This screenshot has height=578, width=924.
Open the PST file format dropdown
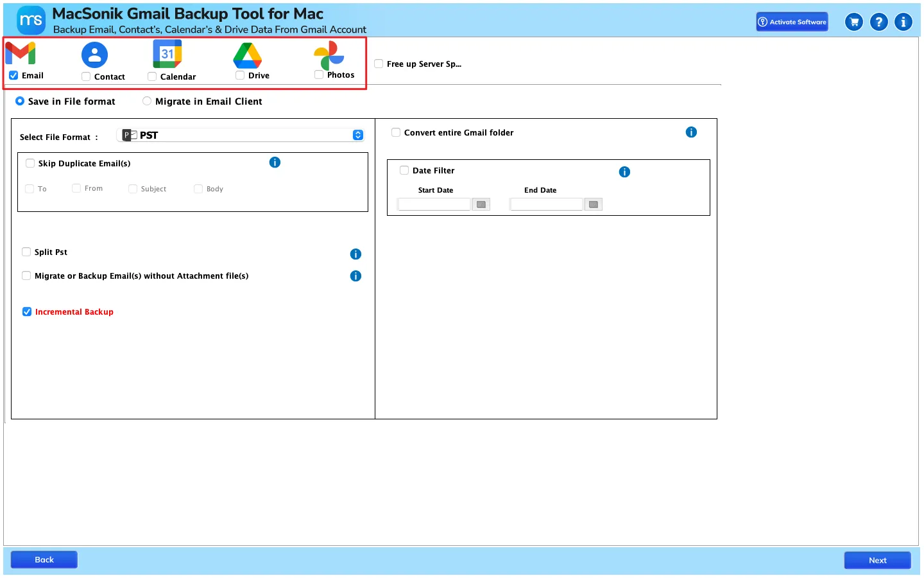[x=242, y=135]
